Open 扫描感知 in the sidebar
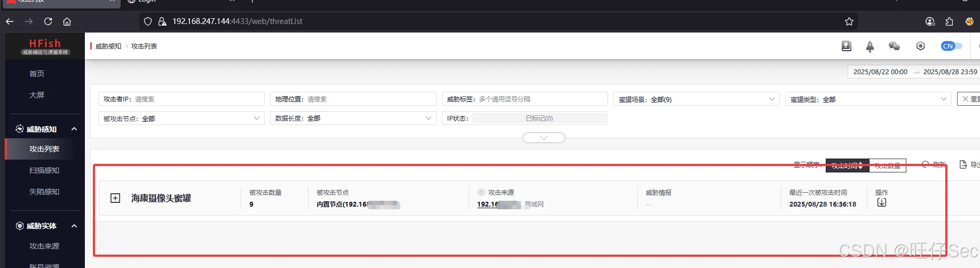This screenshot has width=980, height=268. click(x=44, y=170)
